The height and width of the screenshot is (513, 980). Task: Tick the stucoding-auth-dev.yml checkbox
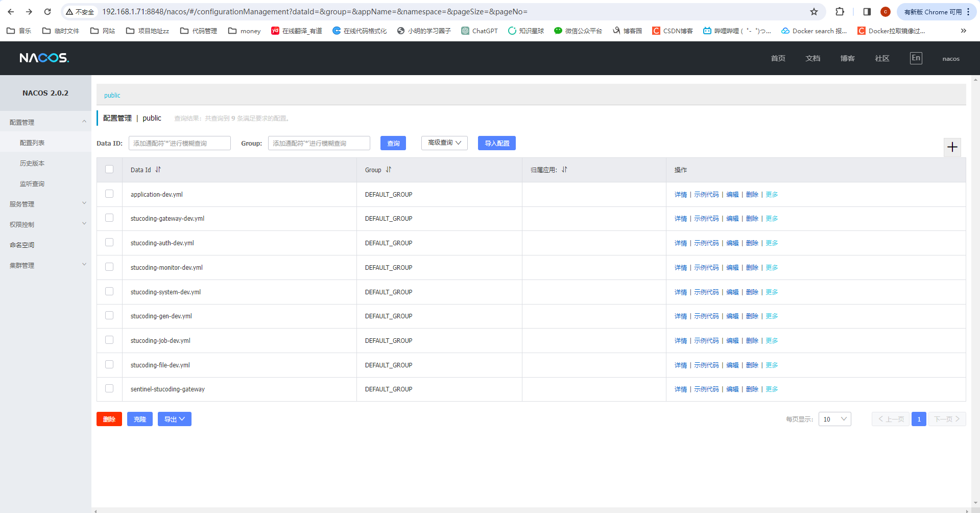point(109,243)
